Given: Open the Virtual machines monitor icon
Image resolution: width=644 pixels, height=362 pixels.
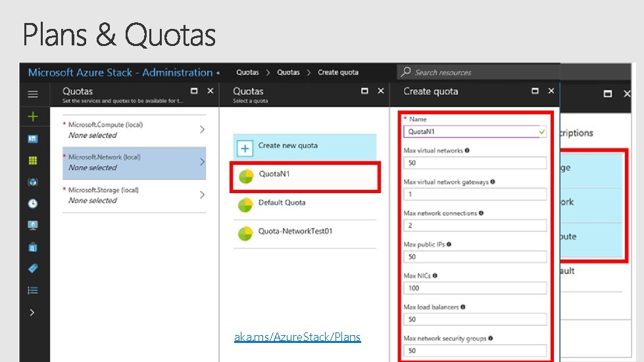Looking at the screenshot, I should [x=32, y=225].
